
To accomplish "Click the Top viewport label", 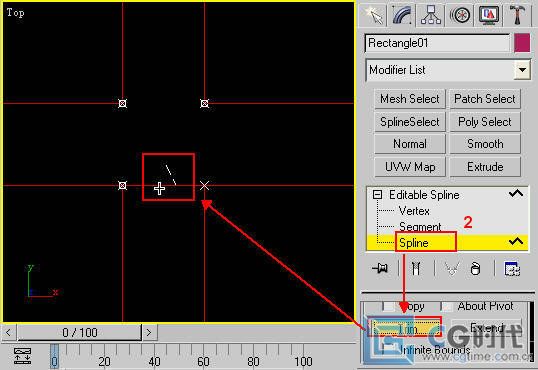I will click(15, 13).
